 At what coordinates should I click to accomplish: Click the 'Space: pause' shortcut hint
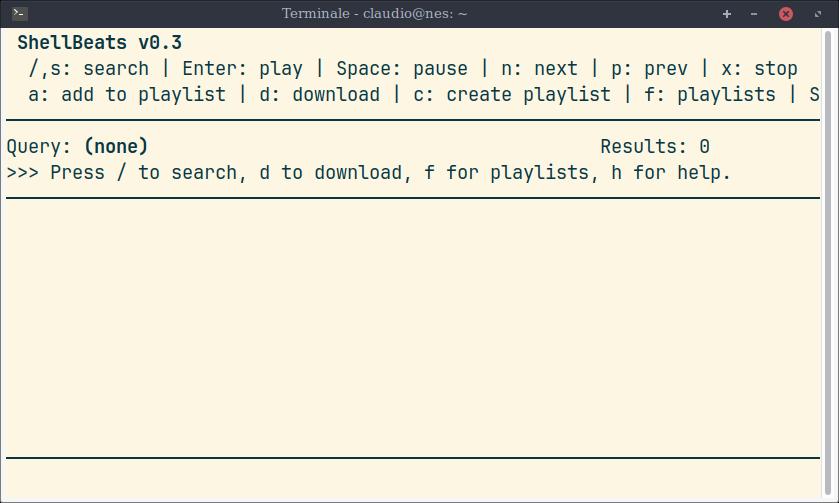point(402,69)
